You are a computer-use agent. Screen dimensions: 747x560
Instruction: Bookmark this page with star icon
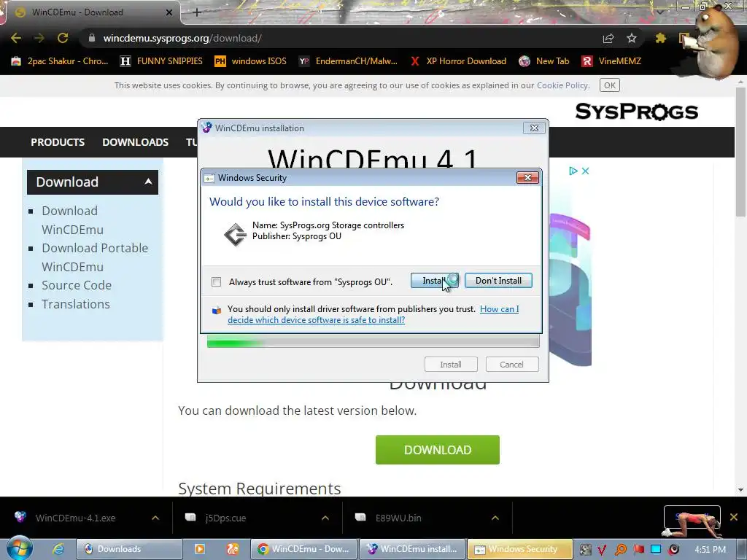[x=632, y=38]
